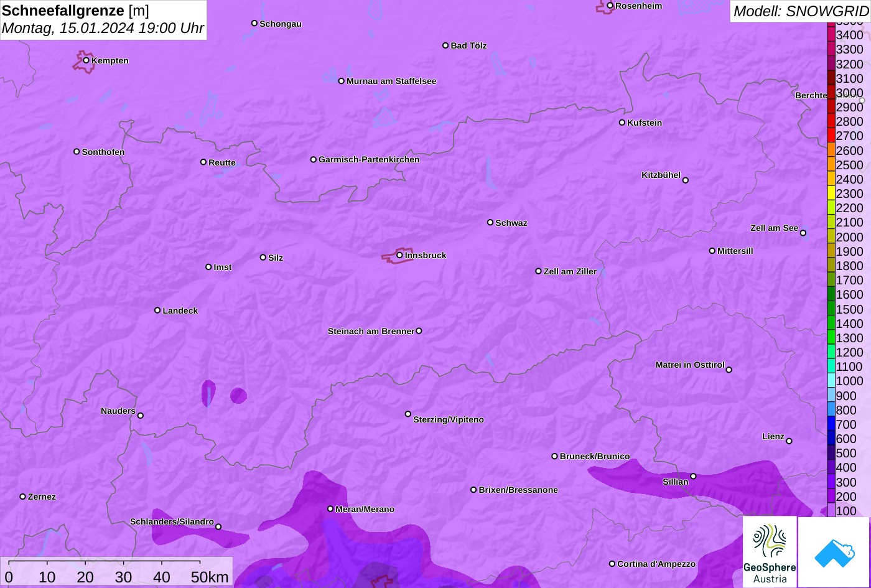Click the Rosenheim marker dot
The width and height of the screenshot is (871, 588).
coord(610,6)
